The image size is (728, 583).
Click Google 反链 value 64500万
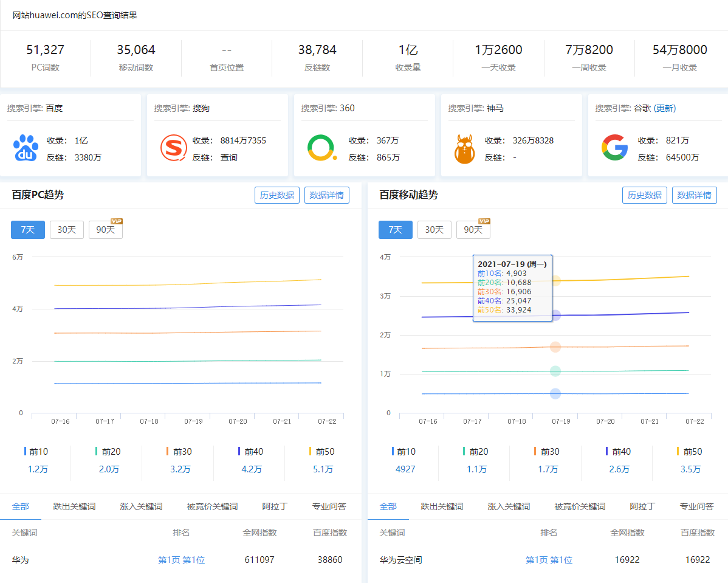tap(682, 157)
